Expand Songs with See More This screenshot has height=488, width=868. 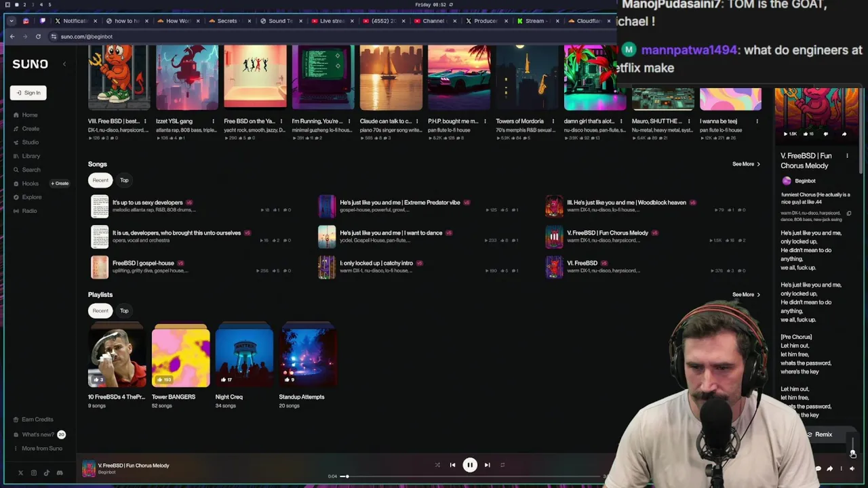point(746,164)
